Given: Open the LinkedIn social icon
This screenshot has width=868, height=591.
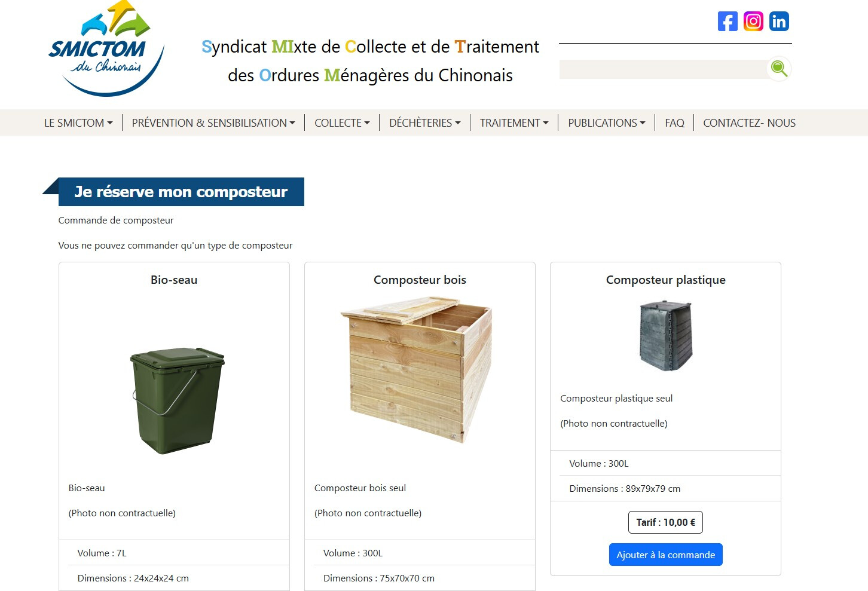Looking at the screenshot, I should point(779,22).
